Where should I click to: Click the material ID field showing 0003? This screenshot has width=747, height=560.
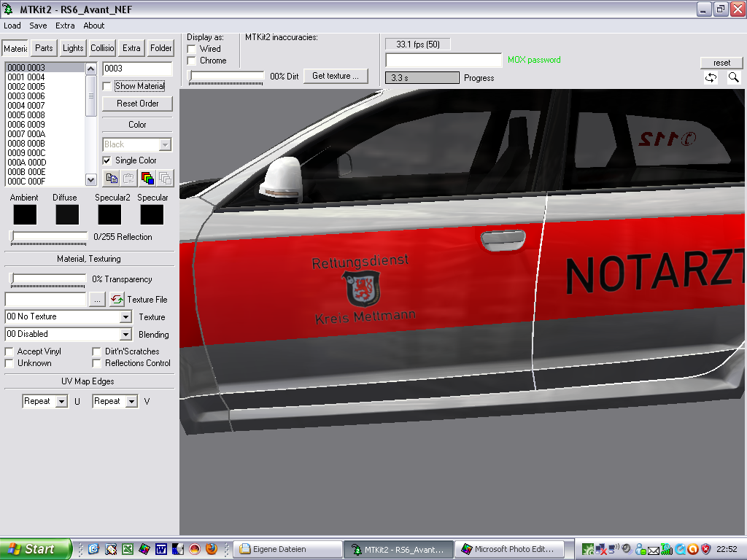(137, 69)
